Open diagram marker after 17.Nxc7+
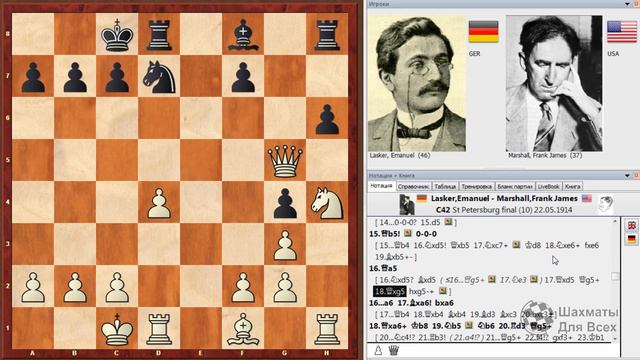This screenshot has height=360, width=640. (x=516, y=245)
